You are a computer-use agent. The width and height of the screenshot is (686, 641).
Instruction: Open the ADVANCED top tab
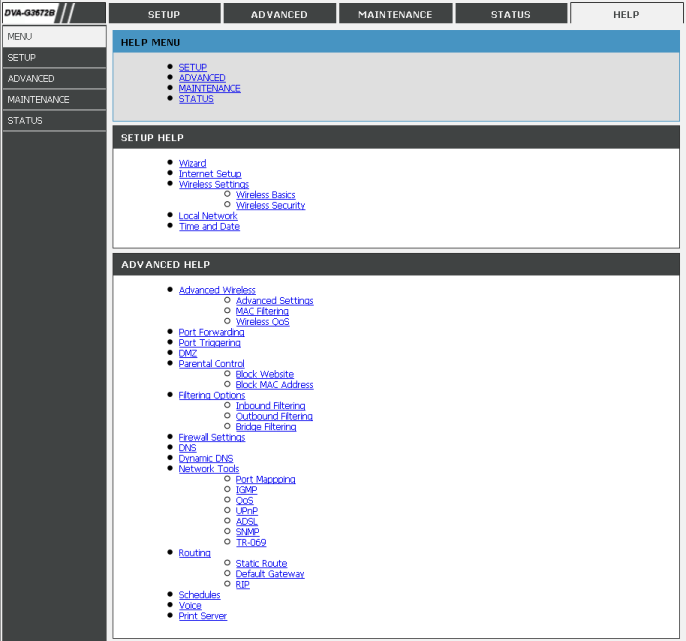pyautogui.click(x=280, y=14)
